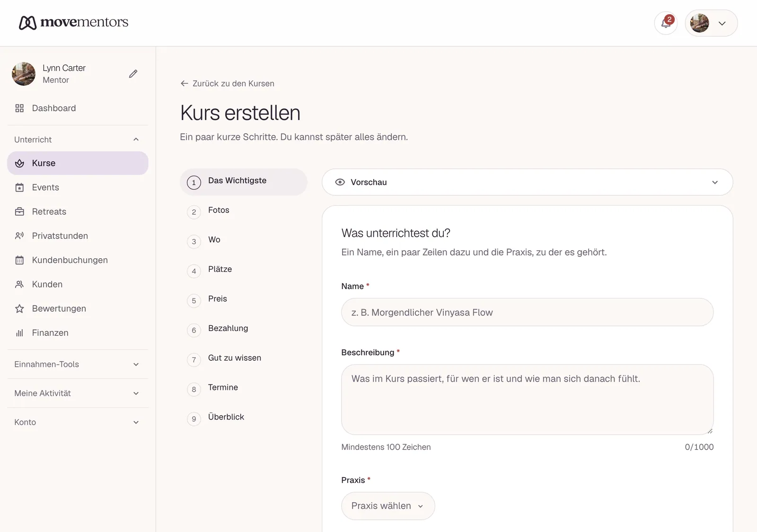Open Privatstunden person icon
This screenshot has width=757, height=532.
pyautogui.click(x=19, y=236)
